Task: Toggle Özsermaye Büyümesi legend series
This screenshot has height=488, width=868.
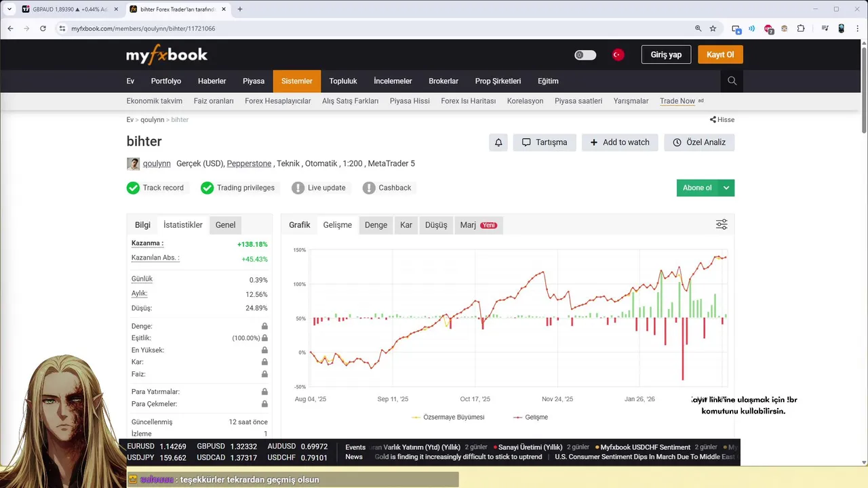Action: [448, 418]
